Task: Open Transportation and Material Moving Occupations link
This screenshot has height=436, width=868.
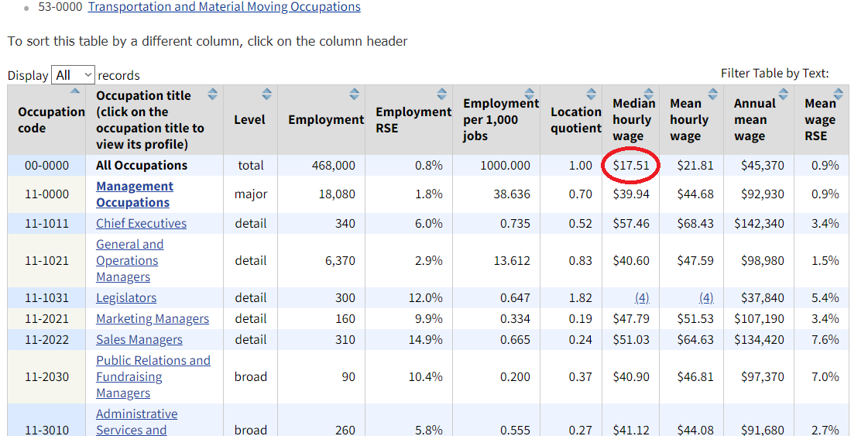Action: (x=224, y=7)
